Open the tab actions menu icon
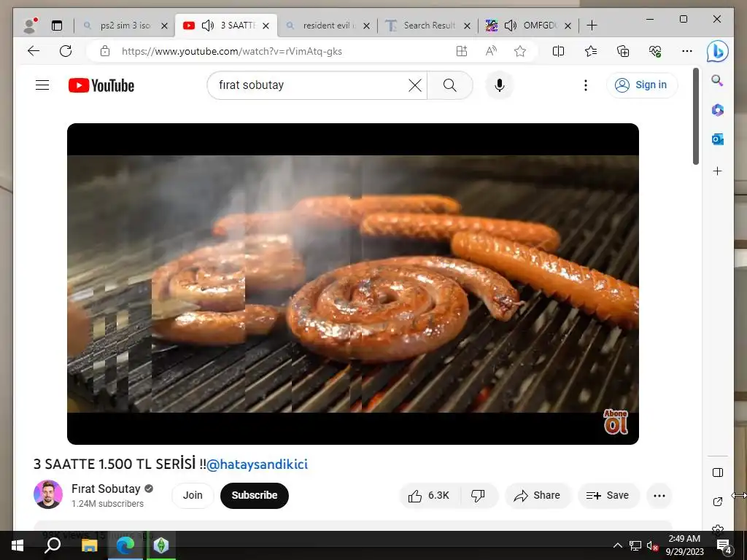The image size is (747, 560). [57, 26]
